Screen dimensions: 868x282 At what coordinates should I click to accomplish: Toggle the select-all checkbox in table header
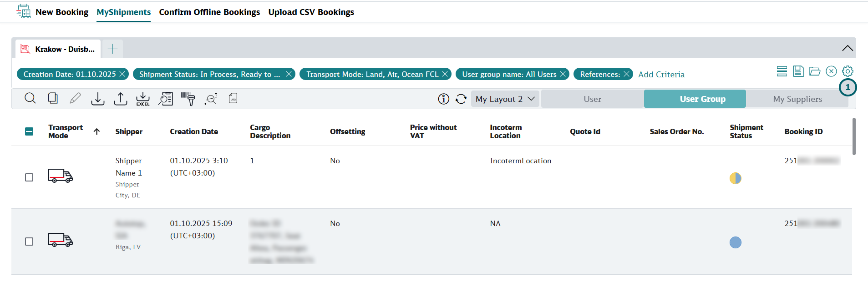click(x=29, y=132)
